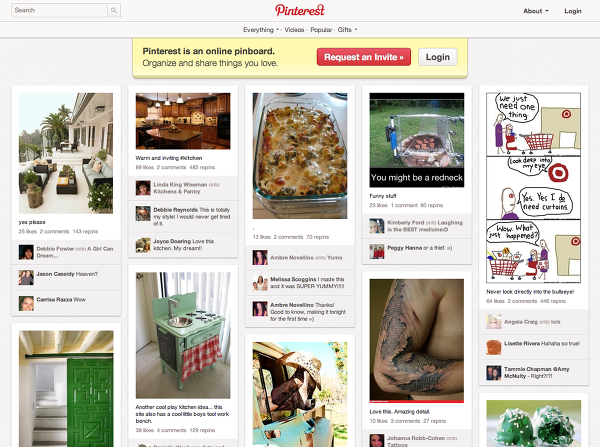
Task: Click Lisette Rivera's avatar icon
Action: pos(494,347)
